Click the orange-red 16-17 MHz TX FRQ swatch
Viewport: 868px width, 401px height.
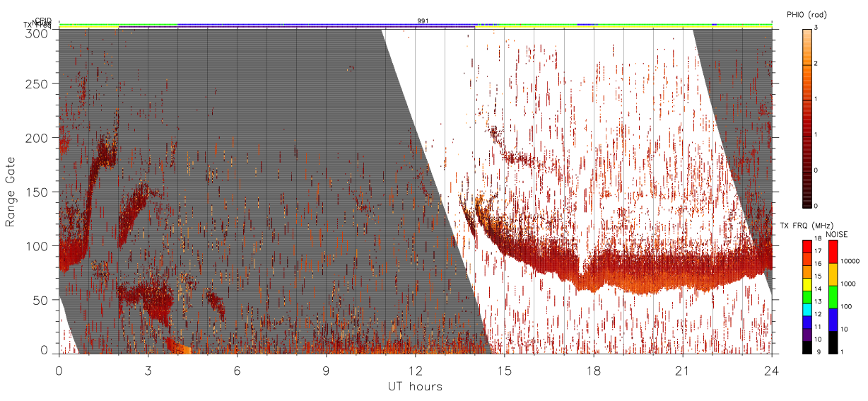tap(807, 260)
